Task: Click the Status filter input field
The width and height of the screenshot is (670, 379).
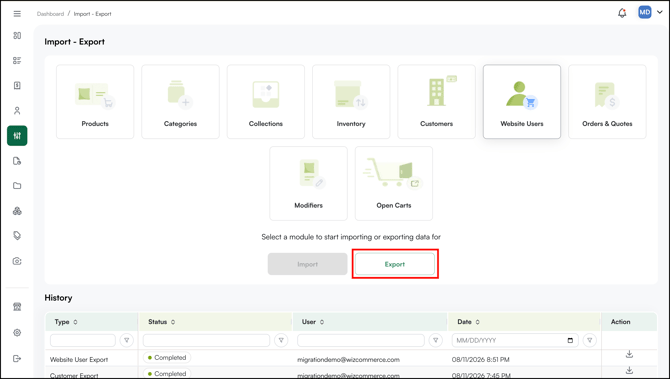Action: [206, 340]
